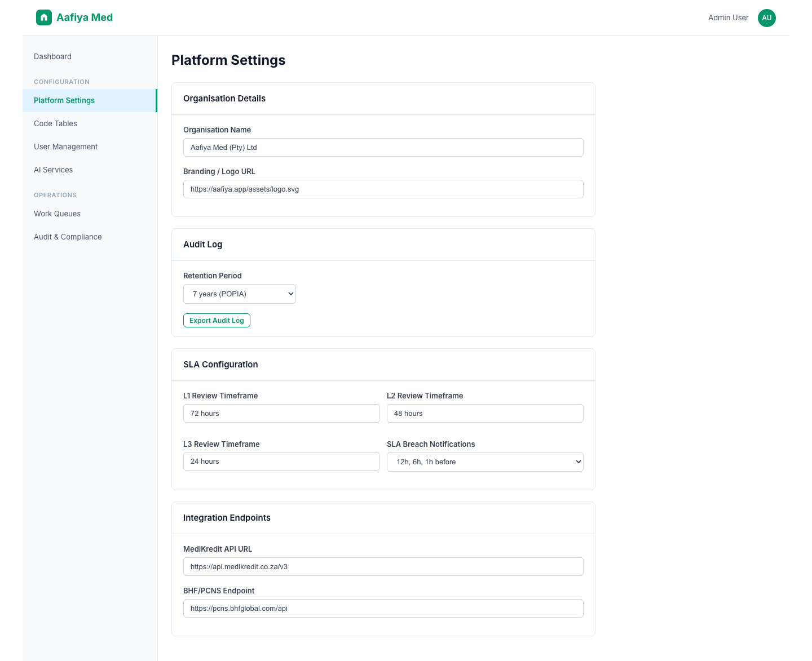Click the BHF/PCNS Endpoint label
Viewport: 812px width, 661px height.
219,591
